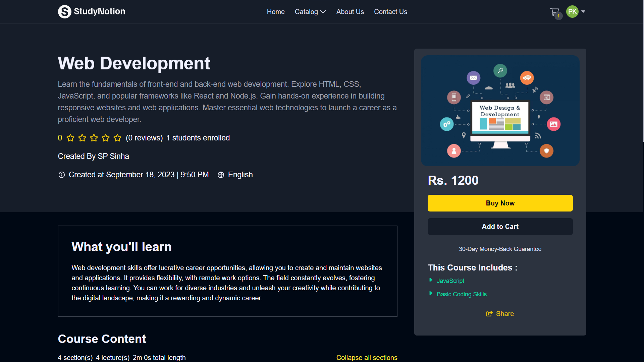Click the Created at September 18, 2023 text
This screenshot has width=644, height=362.
139,175
